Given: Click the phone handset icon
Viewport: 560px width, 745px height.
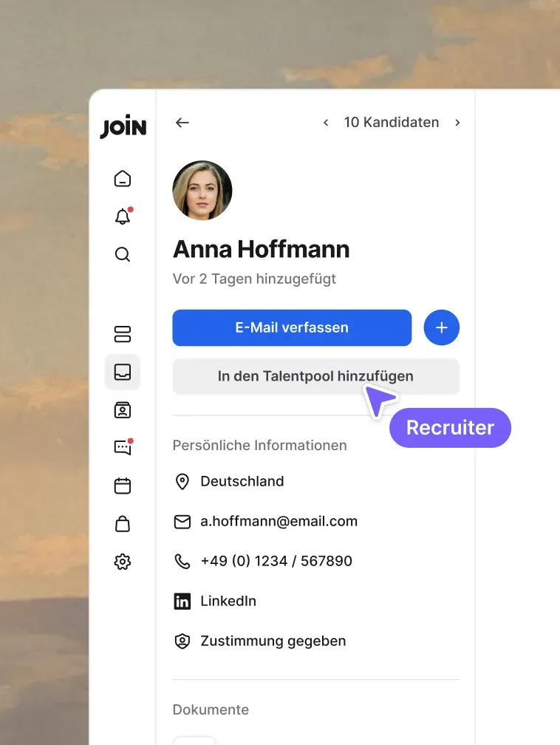Looking at the screenshot, I should click(182, 561).
